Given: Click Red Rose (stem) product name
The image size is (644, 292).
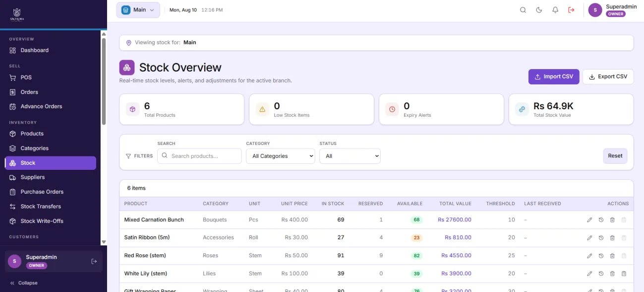Looking at the screenshot, I should point(145,256).
